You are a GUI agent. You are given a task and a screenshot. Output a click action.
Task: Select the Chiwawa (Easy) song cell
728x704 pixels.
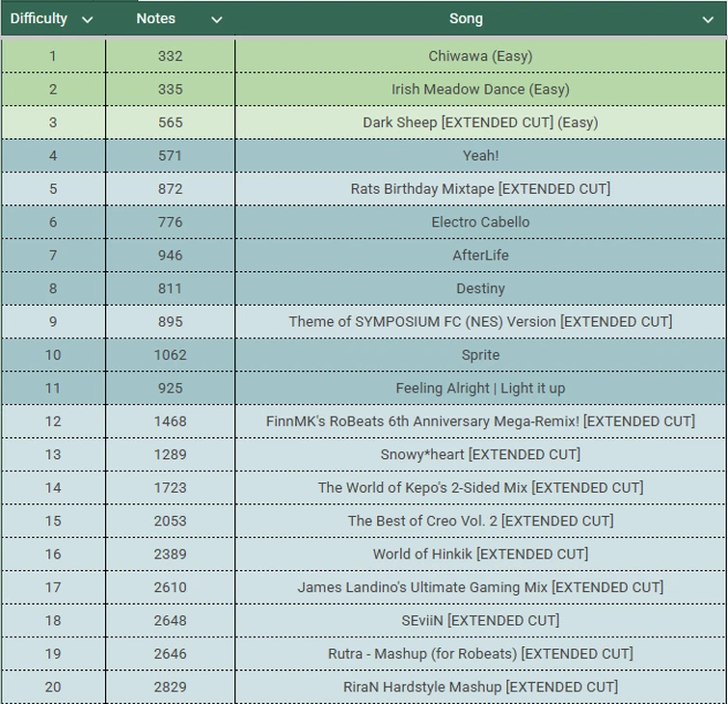point(480,56)
